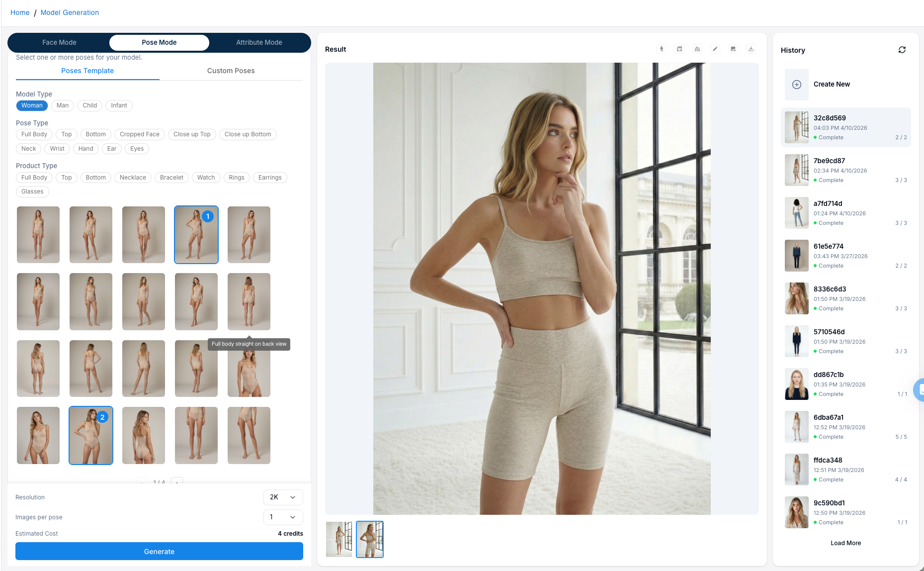Select the Hand pose type chip
Viewport: 924px width, 571px height.
pyautogui.click(x=86, y=149)
